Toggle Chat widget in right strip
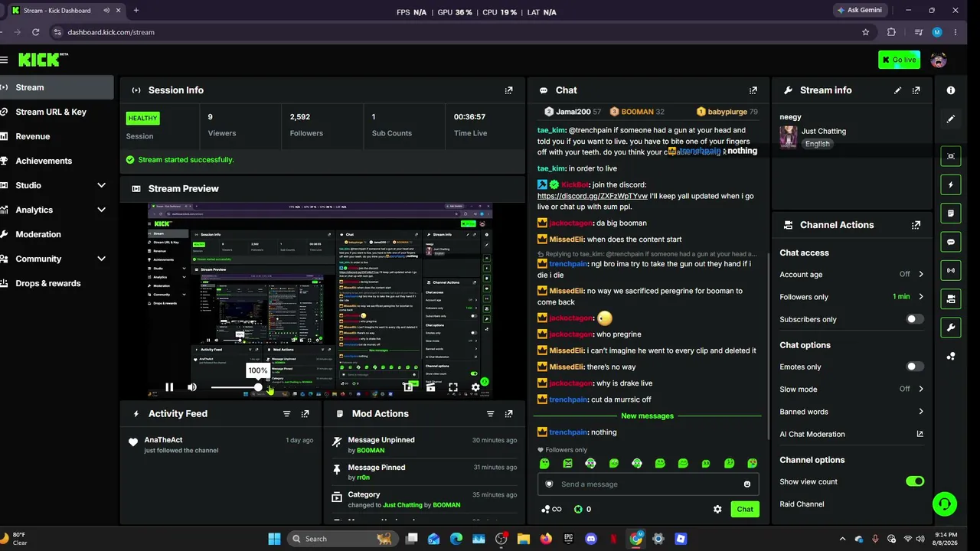The image size is (980, 551). pos(951,242)
